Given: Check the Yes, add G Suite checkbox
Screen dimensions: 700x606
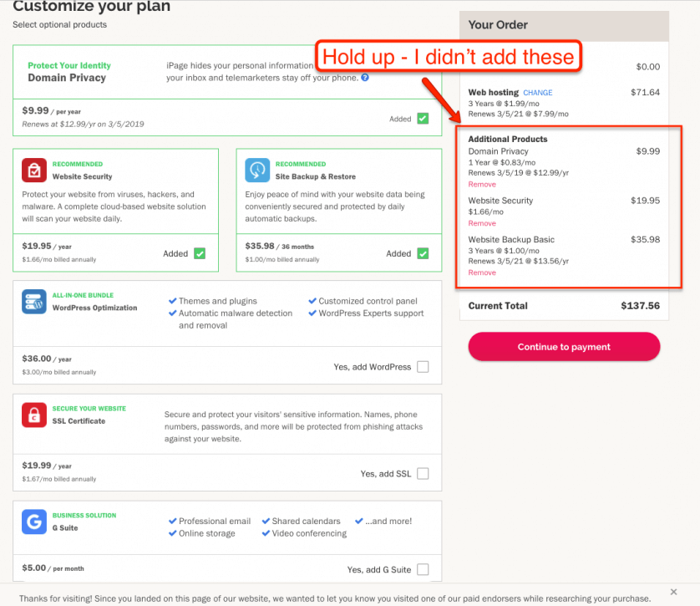Looking at the screenshot, I should [x=423, y=569].
